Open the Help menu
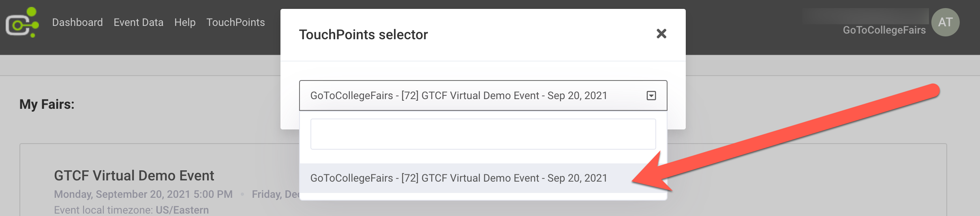 (x=185, y=22)
